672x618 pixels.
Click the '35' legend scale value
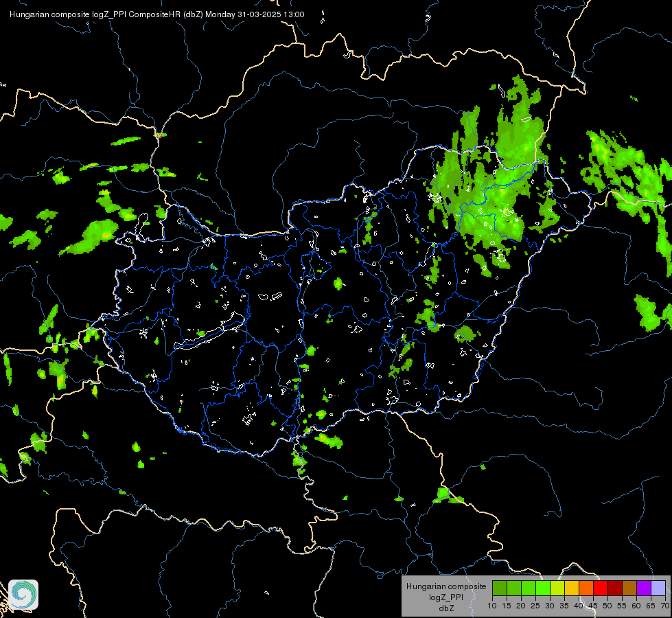[x=564, y=606]
